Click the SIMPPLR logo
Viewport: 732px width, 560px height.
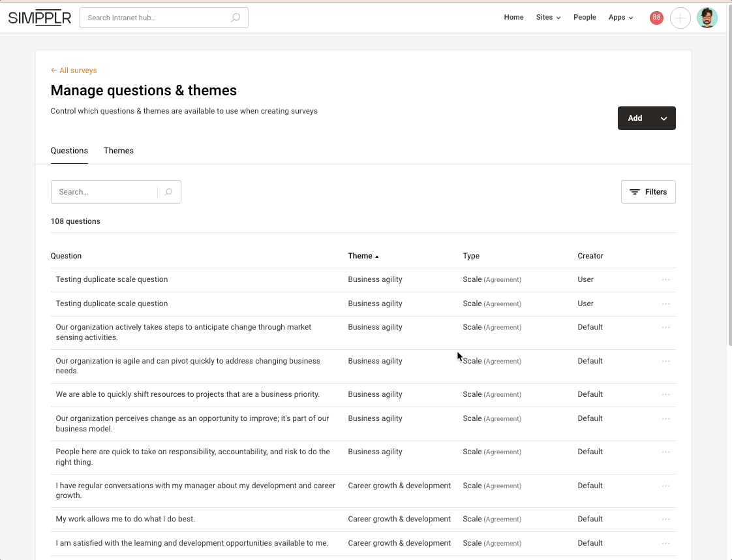[x=39, y=18]
